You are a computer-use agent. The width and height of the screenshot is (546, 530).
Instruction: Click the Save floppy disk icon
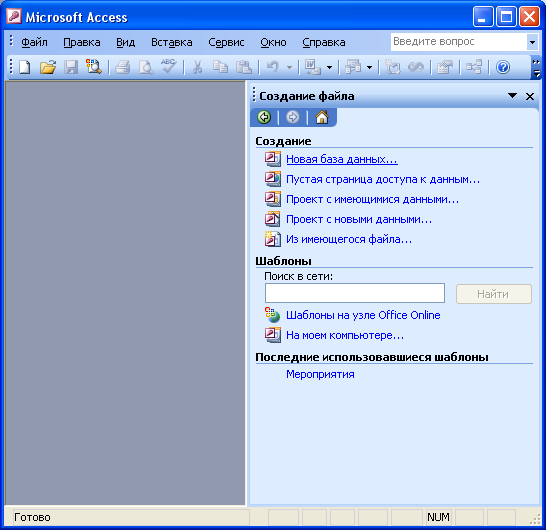tap(71, 67)
